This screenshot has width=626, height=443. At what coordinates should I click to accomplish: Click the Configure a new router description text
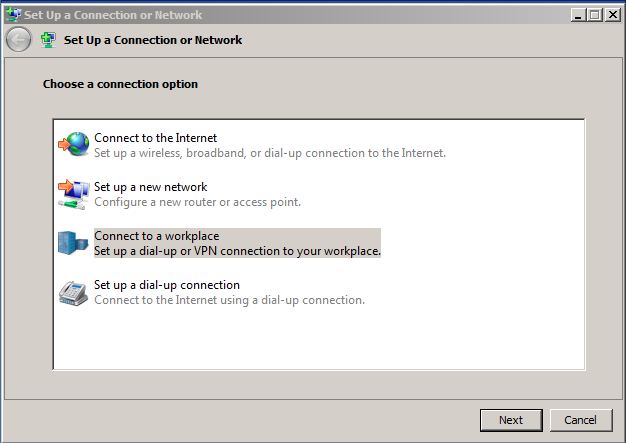[197, 202]
